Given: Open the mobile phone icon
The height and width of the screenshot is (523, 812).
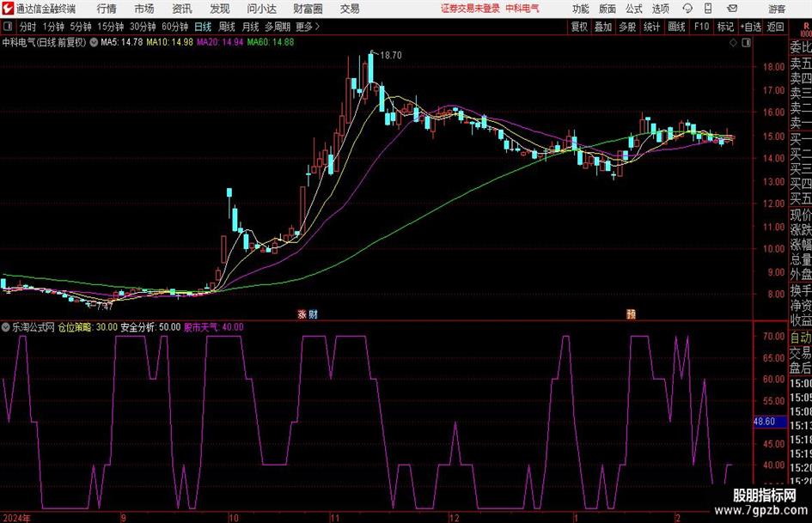Looking at the screenshot, I should point(708,9).
